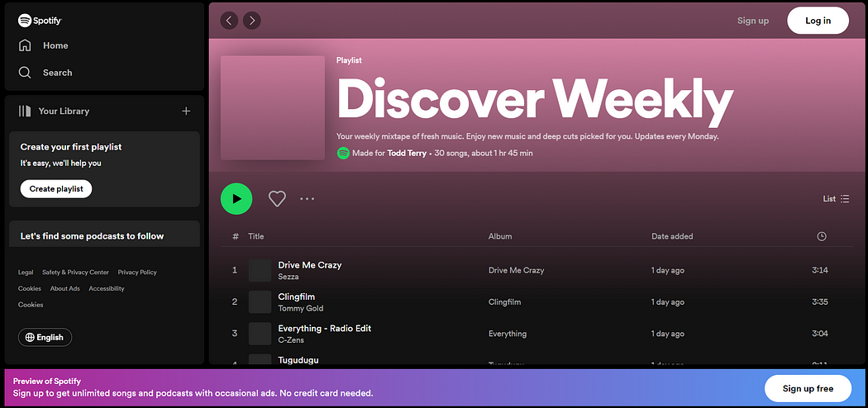
Task: Select track Everything - Radio Edit
Action: tap(324, 329)
